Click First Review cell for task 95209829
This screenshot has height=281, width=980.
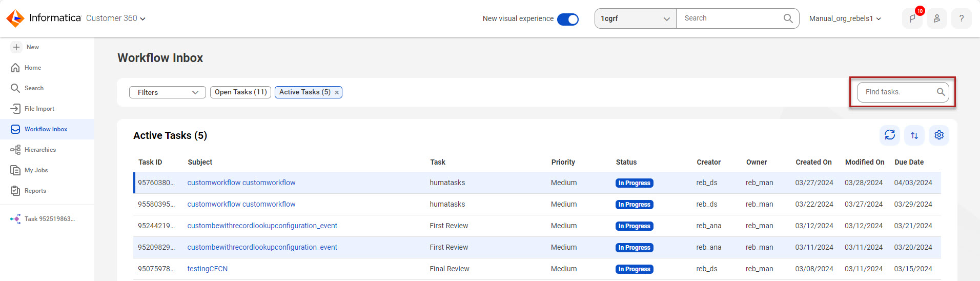point(449,247)
